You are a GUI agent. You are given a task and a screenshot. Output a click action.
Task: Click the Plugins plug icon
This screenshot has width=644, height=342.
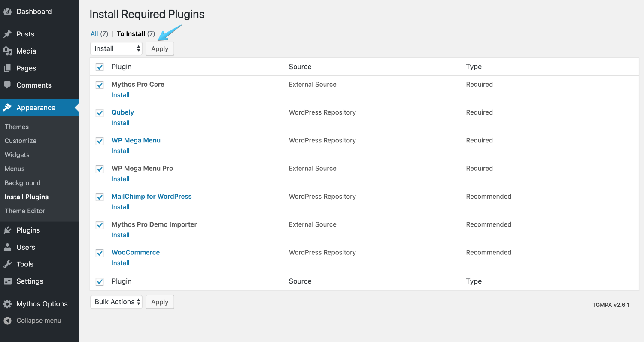pyautogui.click(x=7, y=230)
